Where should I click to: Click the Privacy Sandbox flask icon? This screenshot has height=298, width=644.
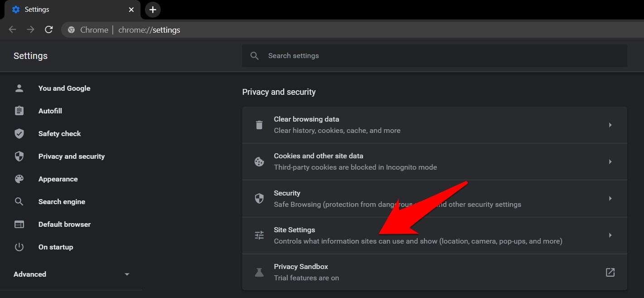click(259, 272)
